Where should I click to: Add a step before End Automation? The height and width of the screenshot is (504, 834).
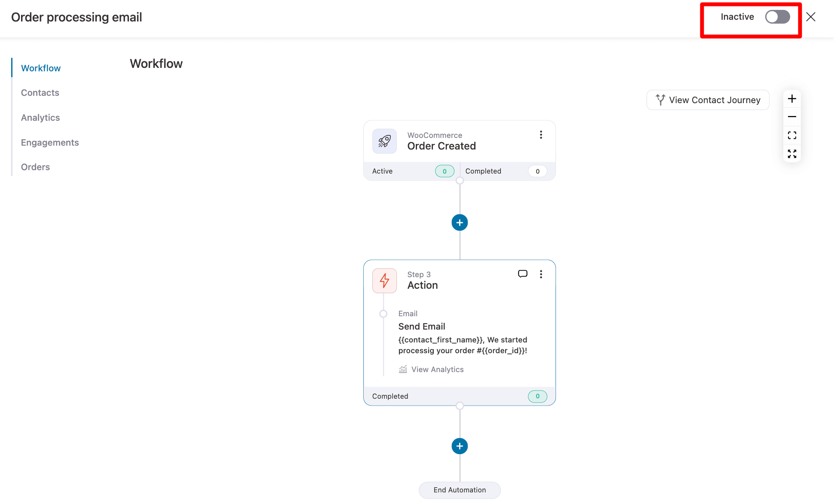pos(460,446)
